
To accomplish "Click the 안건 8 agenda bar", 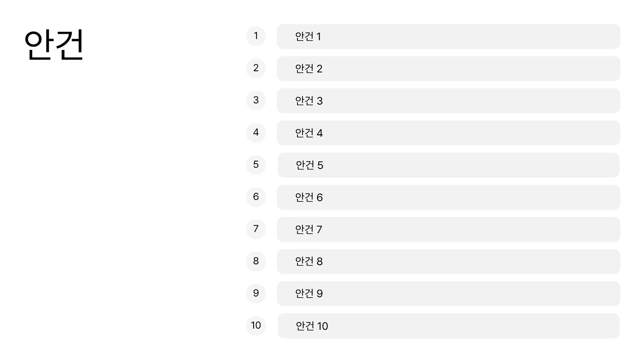I will pyautogui.click(x=448, y=262).
